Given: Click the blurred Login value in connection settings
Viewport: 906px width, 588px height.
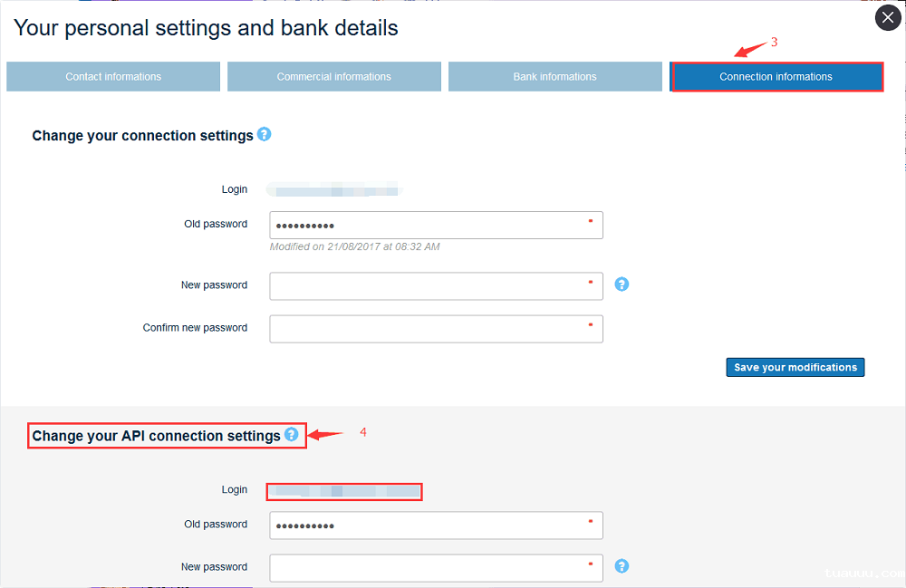Looking at the screenshot, I should pos(335,190).
